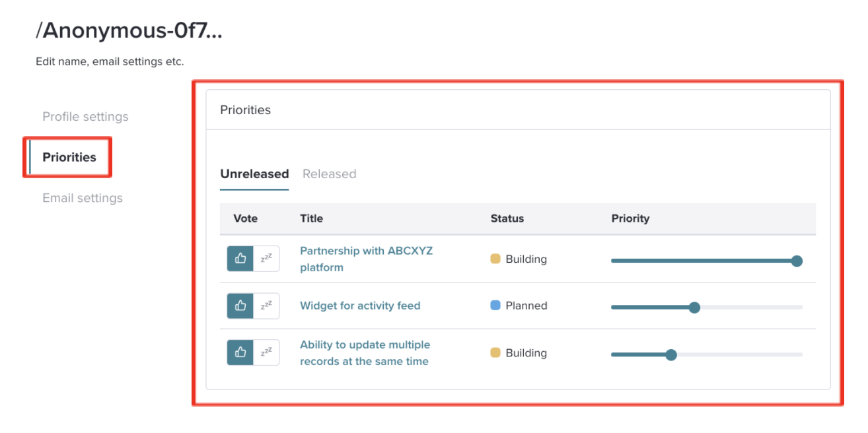The height and width of the screenshot is (433, 868).
Task: Open Partnership with ABCXYZ platform link
Action: coord(366,259)
